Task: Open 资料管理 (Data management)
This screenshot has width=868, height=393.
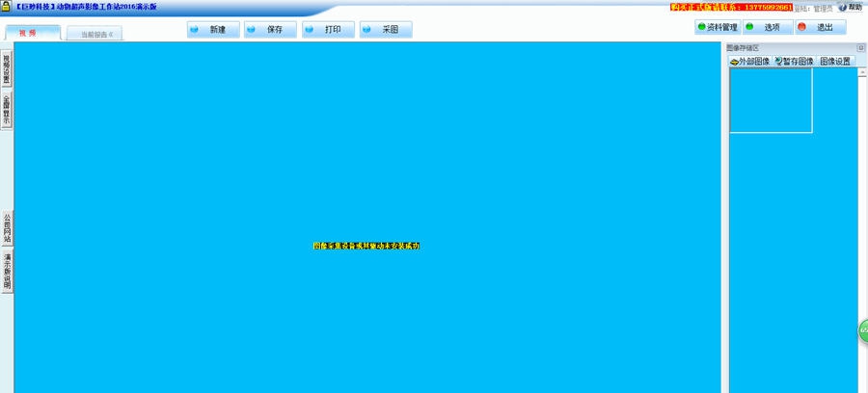Action: point(718,27)
